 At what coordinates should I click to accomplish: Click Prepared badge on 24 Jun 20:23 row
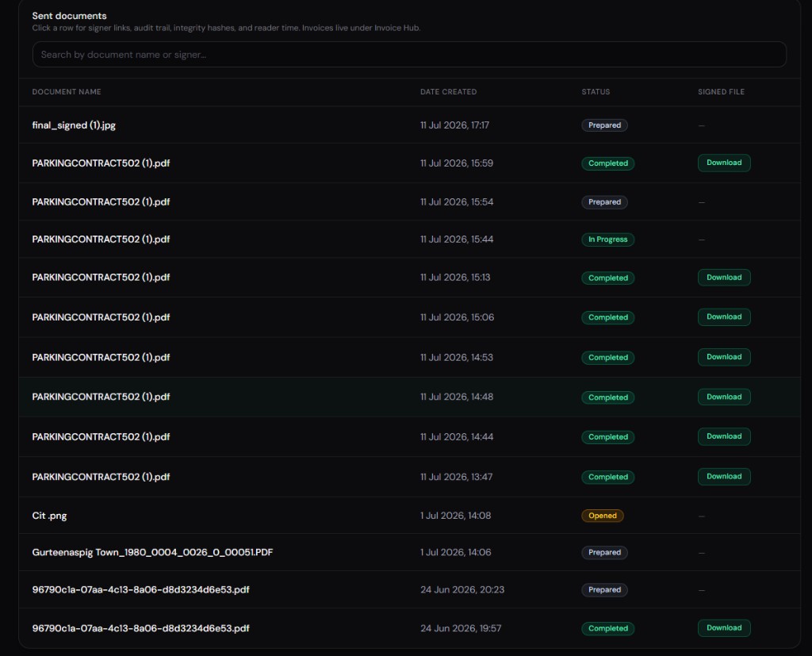pos(604,589)
